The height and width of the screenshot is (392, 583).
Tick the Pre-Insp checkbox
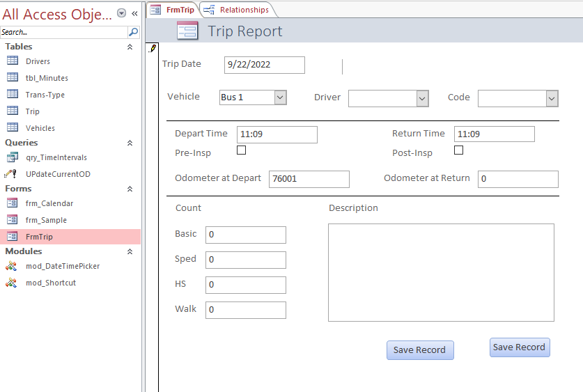tap(242, 150)
